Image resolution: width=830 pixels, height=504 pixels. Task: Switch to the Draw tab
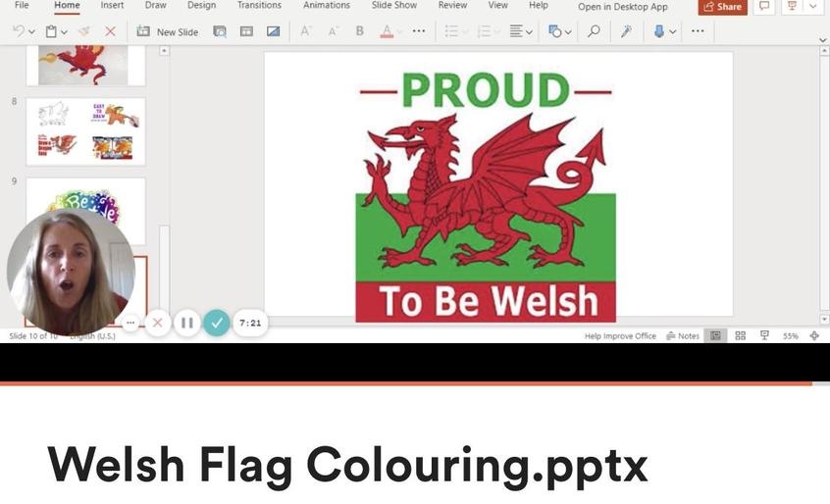[156, 5]
